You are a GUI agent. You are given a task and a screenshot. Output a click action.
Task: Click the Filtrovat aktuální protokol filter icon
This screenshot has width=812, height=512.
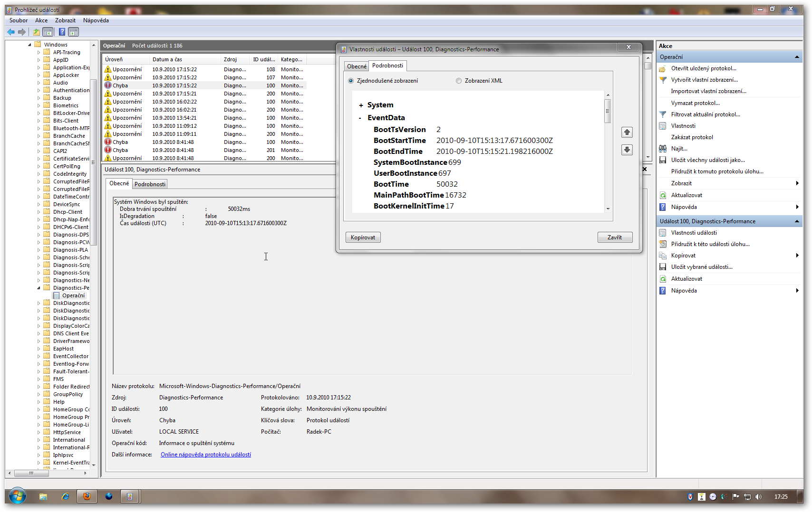click(x=663, y=114)
